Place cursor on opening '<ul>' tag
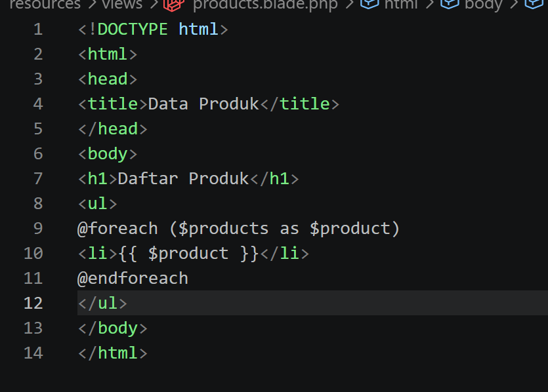 tap(98, 203)
